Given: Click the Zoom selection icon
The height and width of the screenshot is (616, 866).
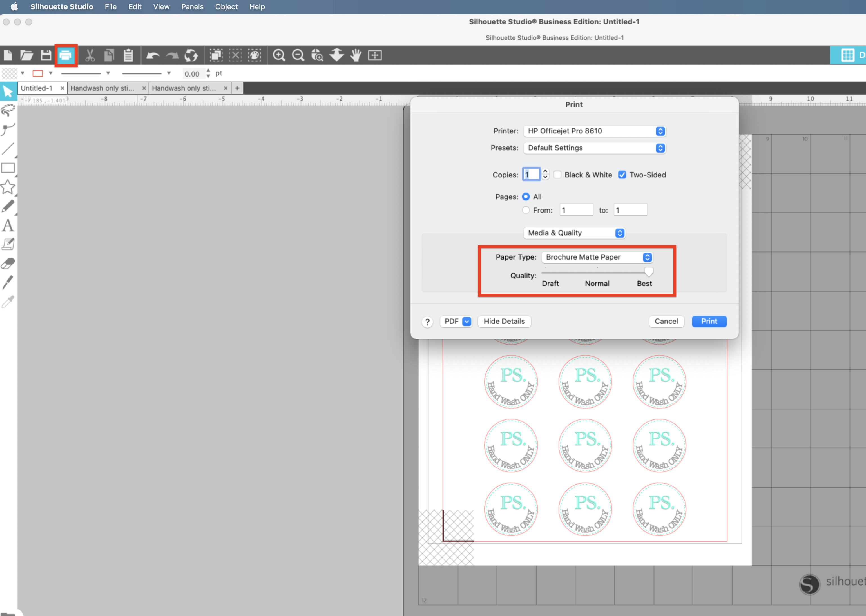Looking at the screenshot, I should (317, 55).
